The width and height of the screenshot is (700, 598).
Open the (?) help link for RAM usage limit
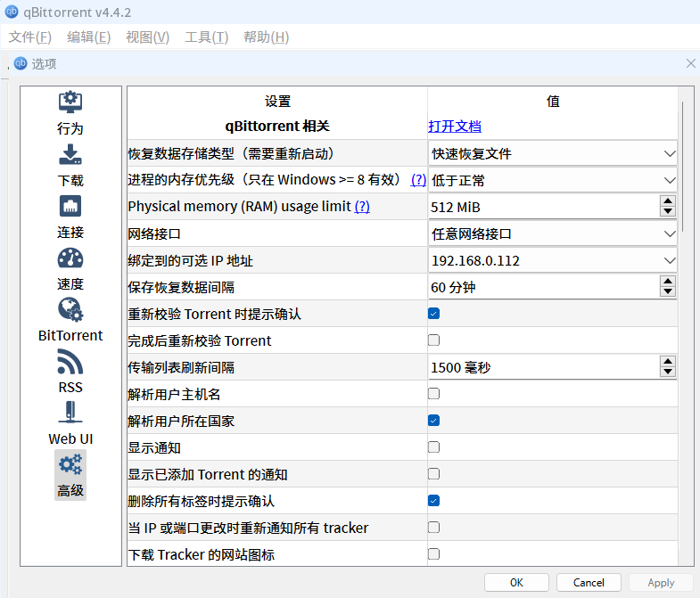(x=362, y=207)
